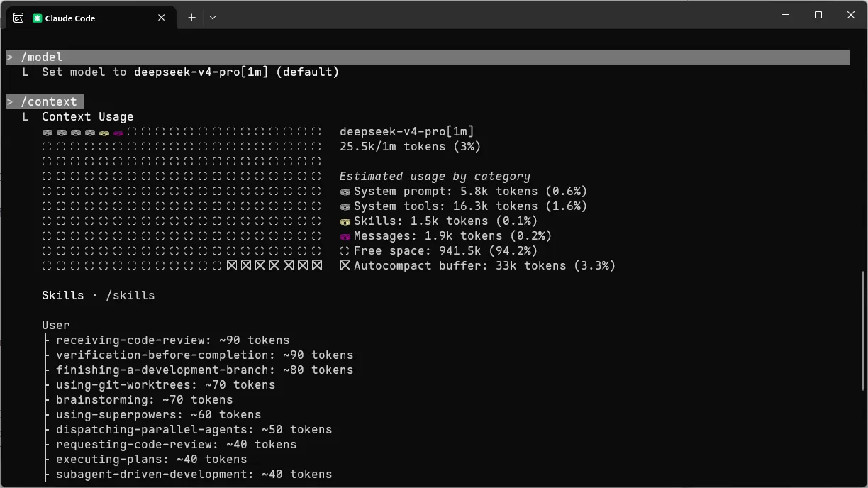Click the User section label
This screenshot has width=868, height=488.
pyautogui.click(x=56, y=326)
